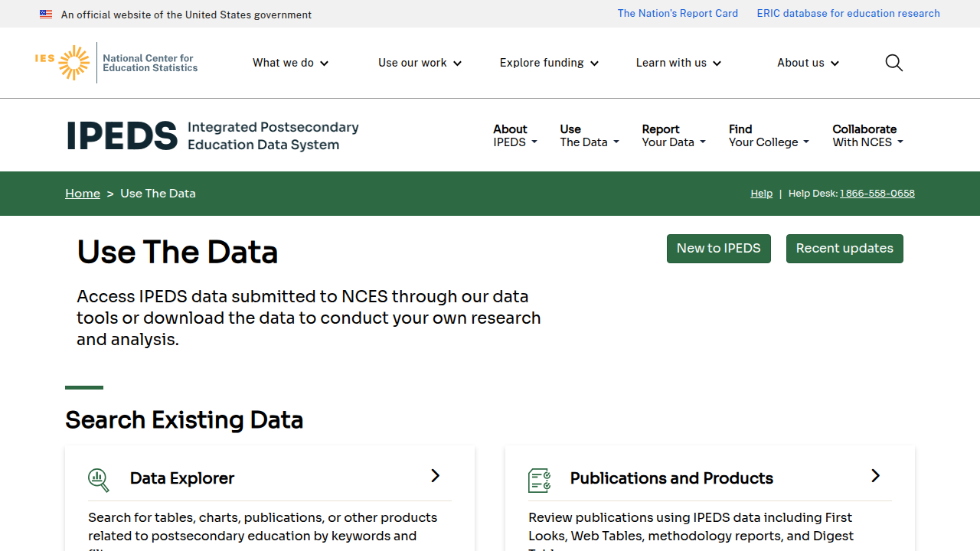Viewport: 980px width, 551px height.
Task: Click the Publications and Products checklist icon
Action: point(540,480)
